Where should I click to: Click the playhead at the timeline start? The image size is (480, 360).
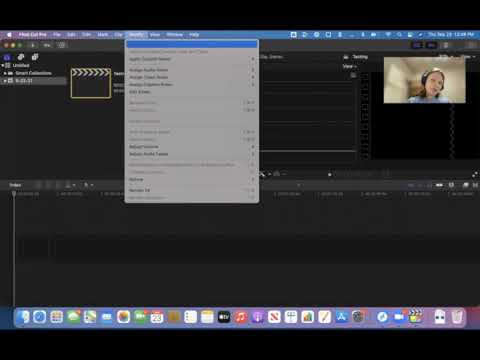[x=14, y=193]
